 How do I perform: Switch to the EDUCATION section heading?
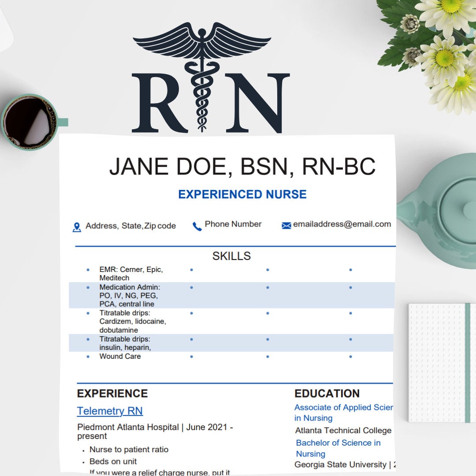327,394
